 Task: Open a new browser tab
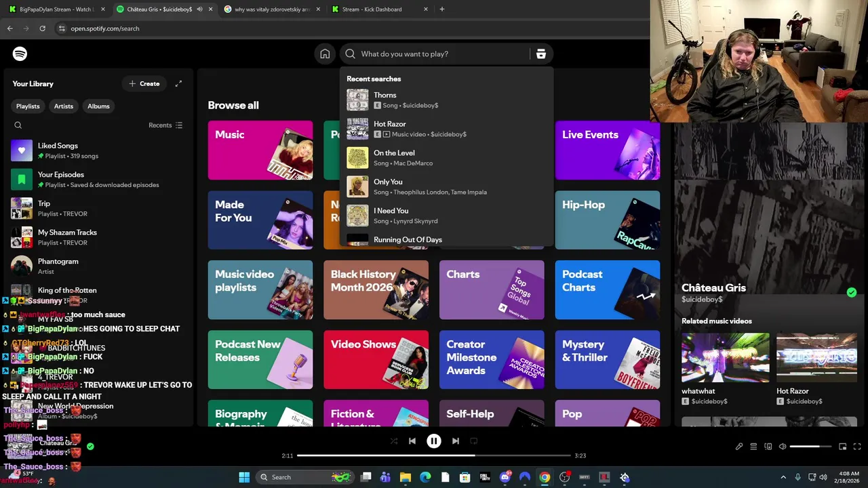442,9
